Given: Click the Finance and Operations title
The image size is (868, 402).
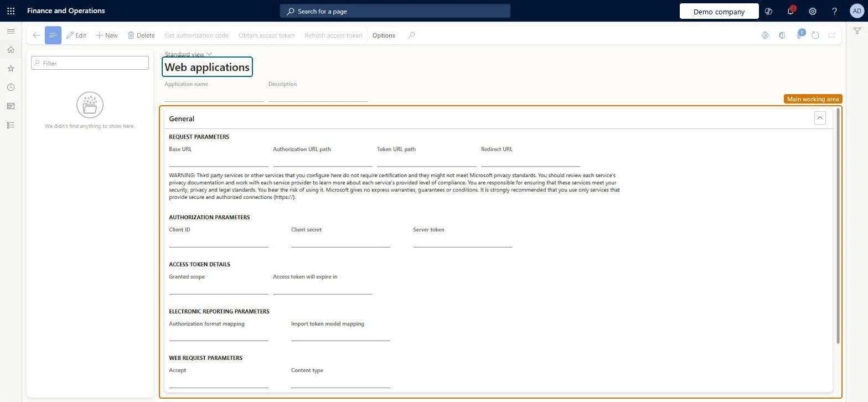Looking at the screenshot, I should click(x=66, y=11).
